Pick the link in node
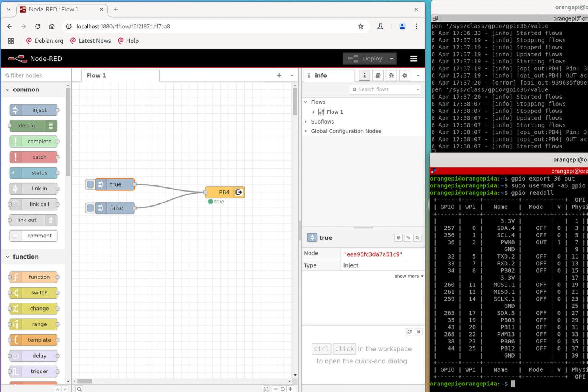The width and height of the screenshot is (588, 392). 34,189
